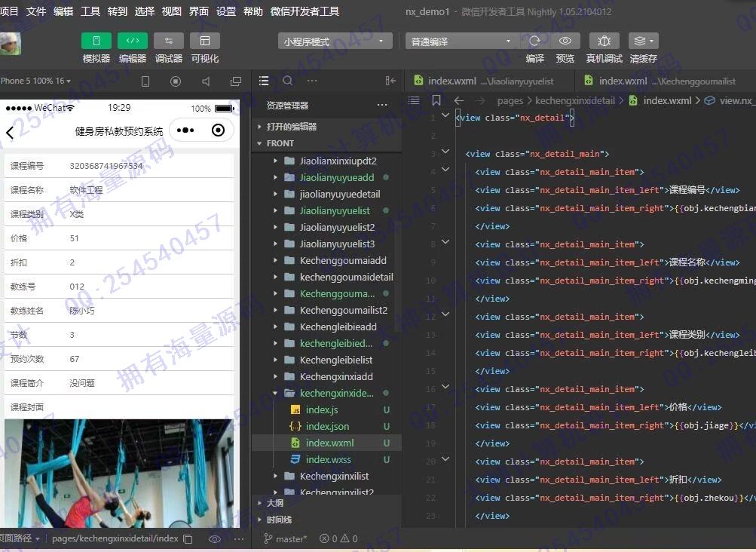Click index.wxml in the breadcrumb
The image size is (756, 552).
pos(667,100)
